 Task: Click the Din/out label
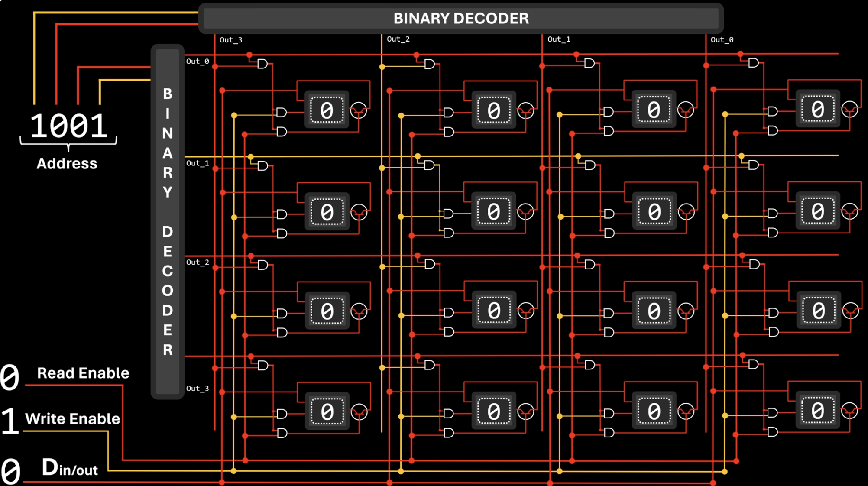point(69,468)
